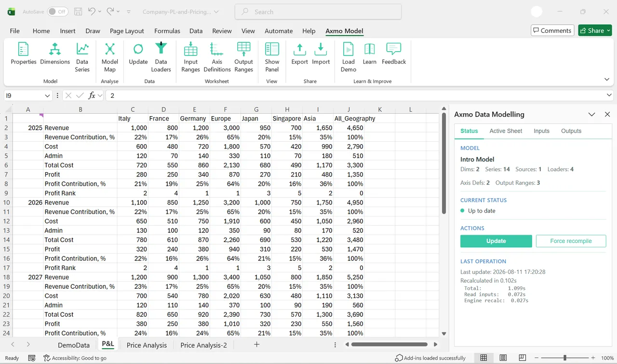The width and height of the screenshot is (617, 364).
Task: Open Axis Definitions
Action: pos(217,57)
